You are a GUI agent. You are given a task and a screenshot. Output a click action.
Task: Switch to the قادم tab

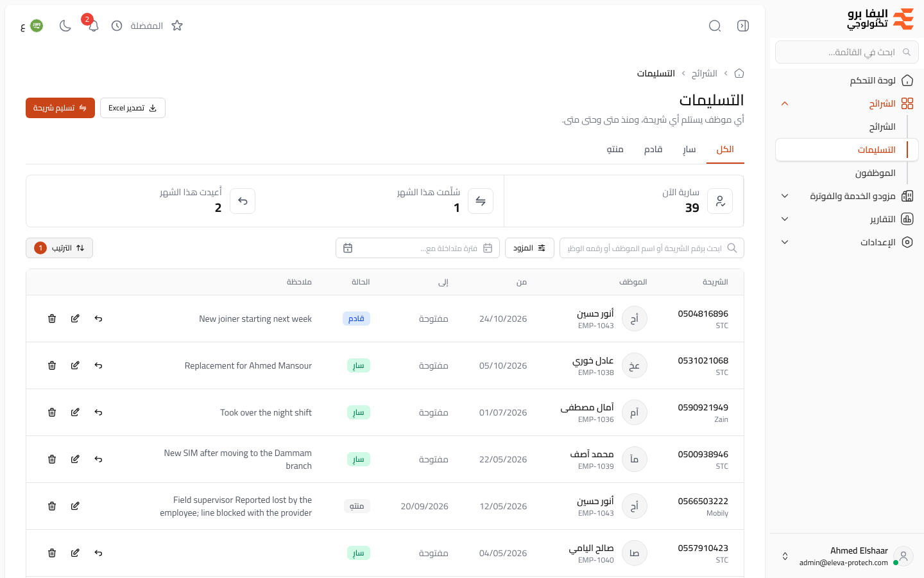[653, 150]
